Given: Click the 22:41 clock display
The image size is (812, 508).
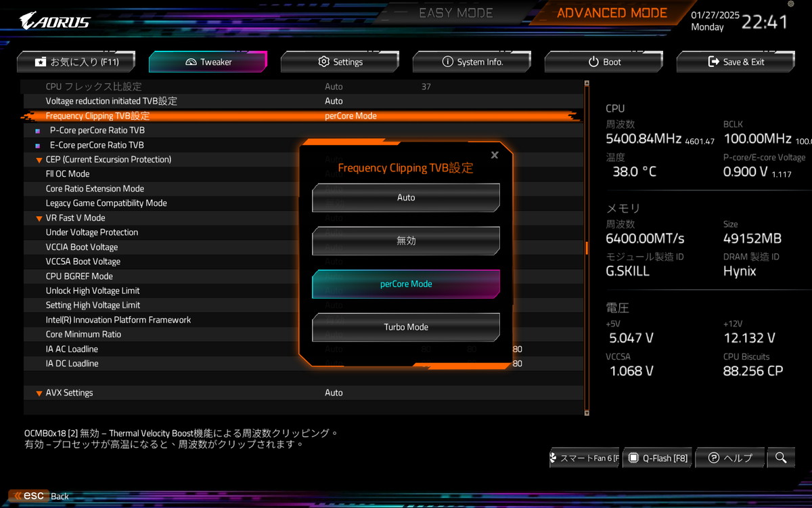Looking at the screenshot, I should click(765, 22).
